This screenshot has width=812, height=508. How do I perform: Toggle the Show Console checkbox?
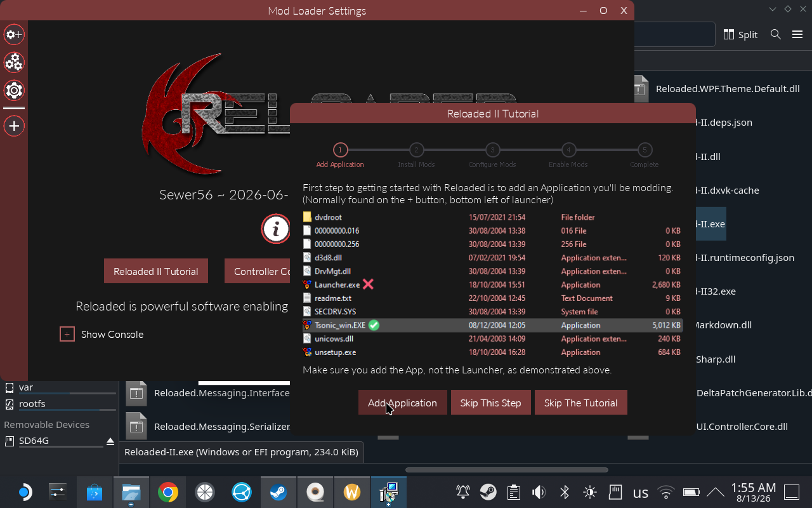(x=67, y=334)
